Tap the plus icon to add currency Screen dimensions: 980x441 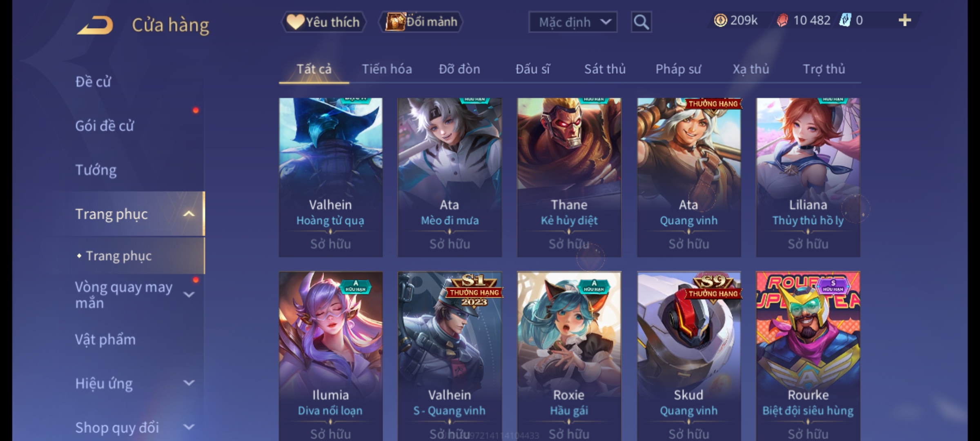(905, 20)
